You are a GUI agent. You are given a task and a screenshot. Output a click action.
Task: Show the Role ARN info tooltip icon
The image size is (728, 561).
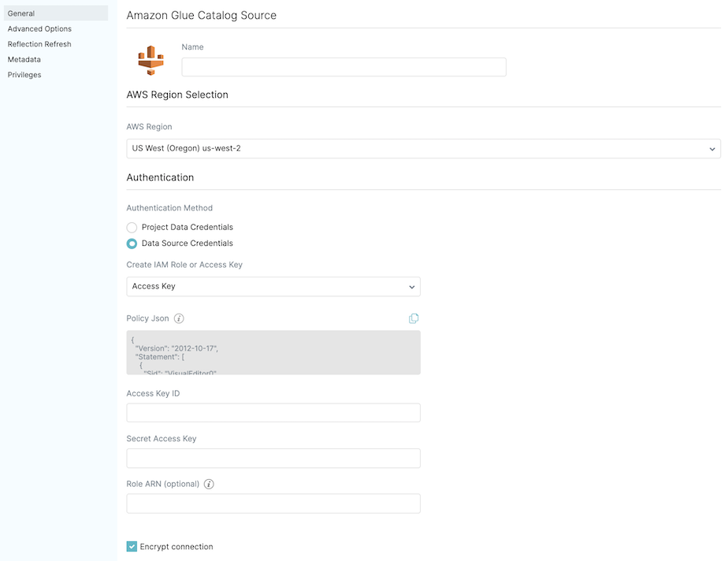[x=209, y=484]
